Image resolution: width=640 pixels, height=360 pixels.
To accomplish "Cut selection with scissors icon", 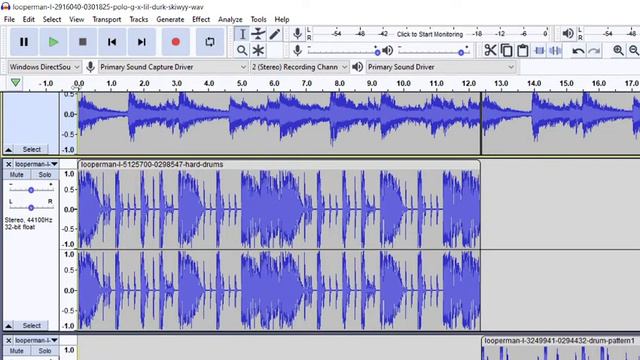I will [490, 51].
